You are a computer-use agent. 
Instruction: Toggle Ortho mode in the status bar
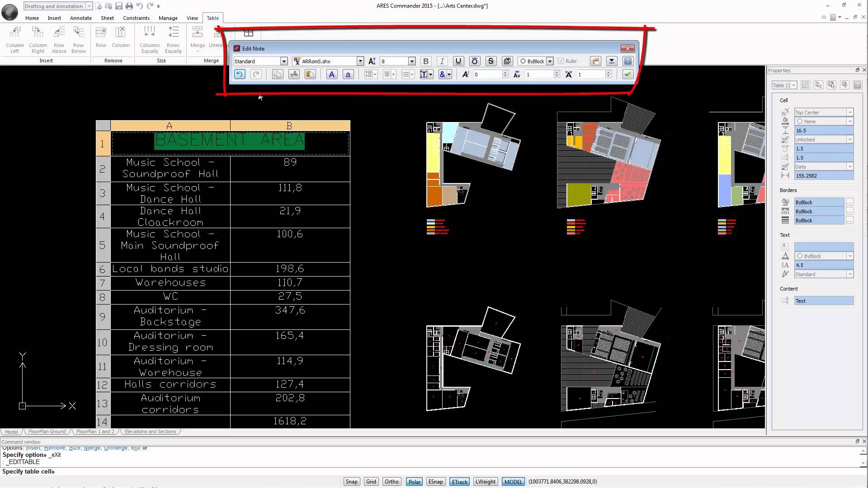coord(392,481)
